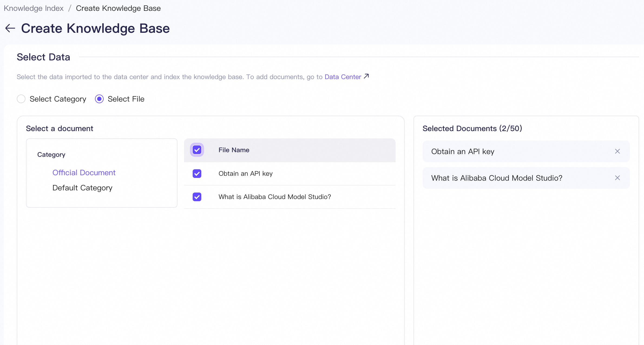The image size is (644, 345).
Task: Select the Official Document category
Action: [x=84, y=172]
